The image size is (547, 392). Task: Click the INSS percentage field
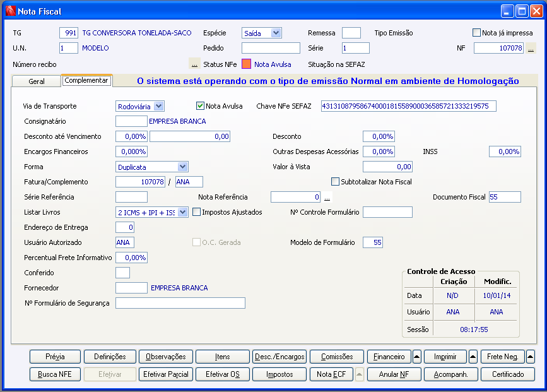[505, 151]
